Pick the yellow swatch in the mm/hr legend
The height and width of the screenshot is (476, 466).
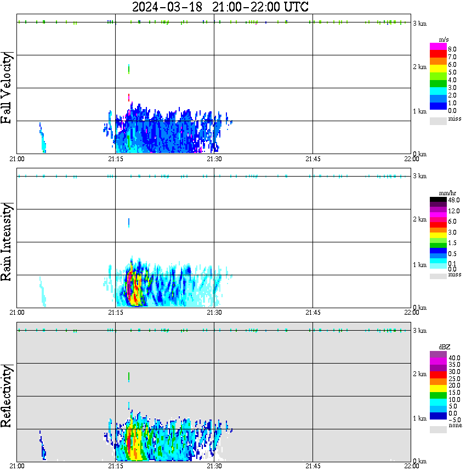(438, 235)
